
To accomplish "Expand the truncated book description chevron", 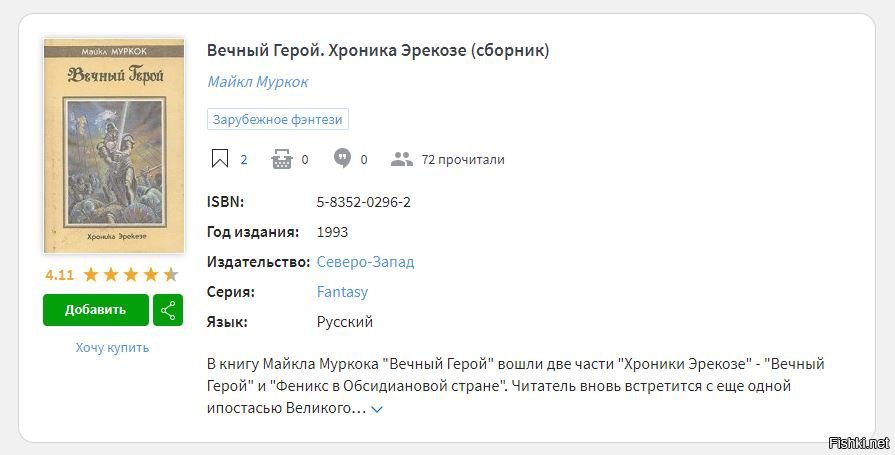I will coord(377,409).
